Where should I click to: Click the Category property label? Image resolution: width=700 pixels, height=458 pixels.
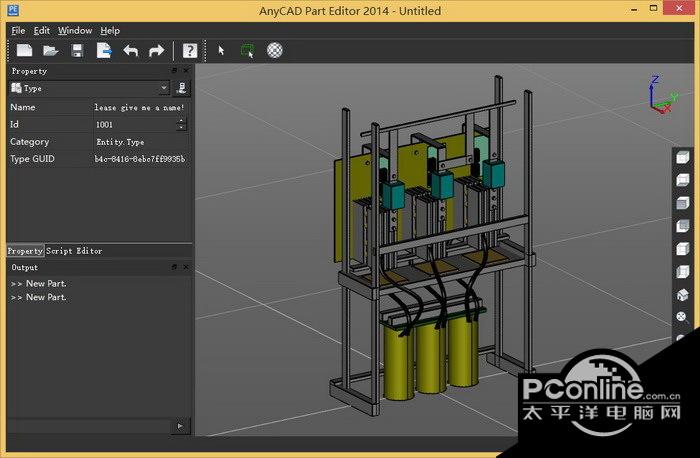click(x=29, y=142)
